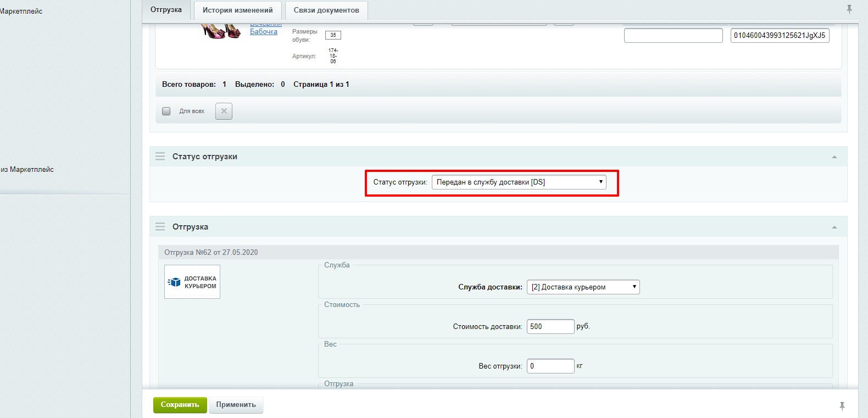Click the Всего товаров: 1 text

click(x=194, y=84)
